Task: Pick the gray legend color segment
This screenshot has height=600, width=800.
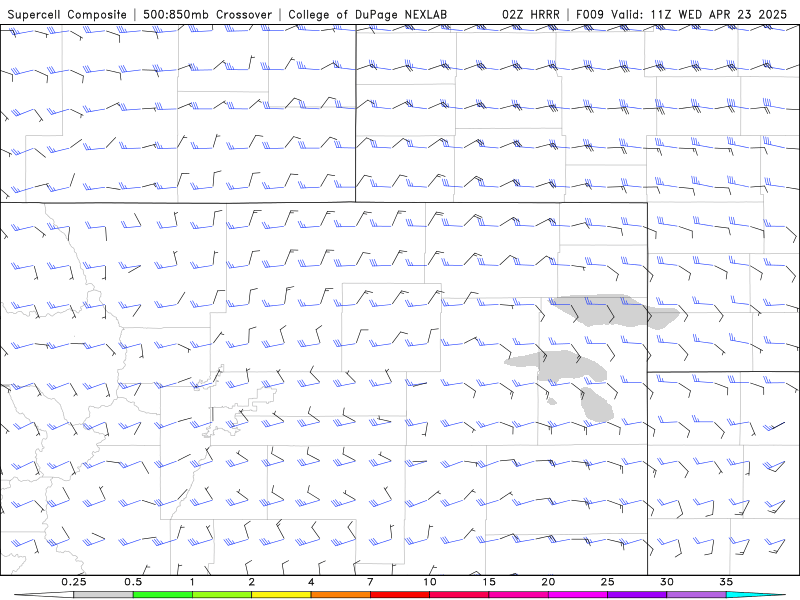Action: [x=103, y=595]
